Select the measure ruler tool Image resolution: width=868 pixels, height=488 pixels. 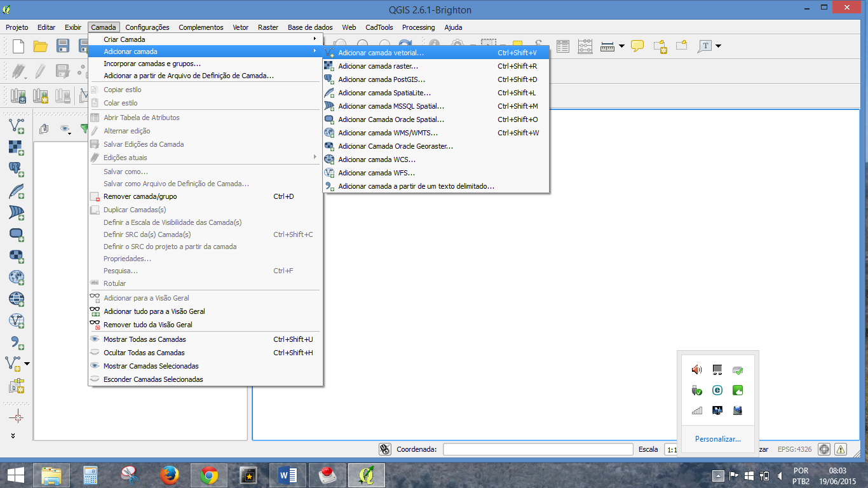[607, 46]
